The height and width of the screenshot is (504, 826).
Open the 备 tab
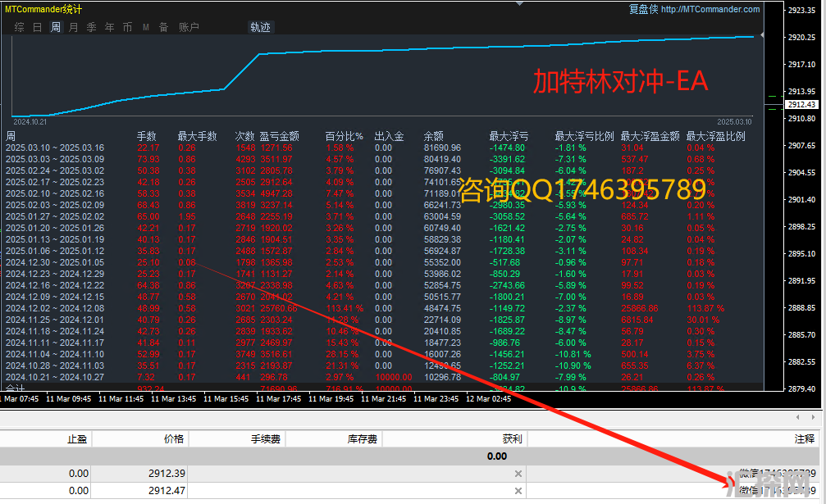164,27
